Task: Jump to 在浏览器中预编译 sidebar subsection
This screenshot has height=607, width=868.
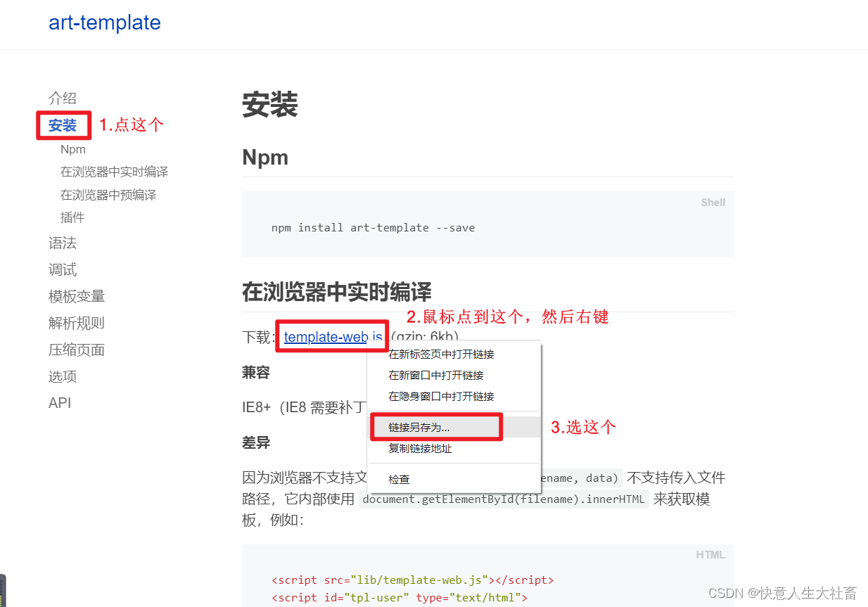Action: point(108,195)
